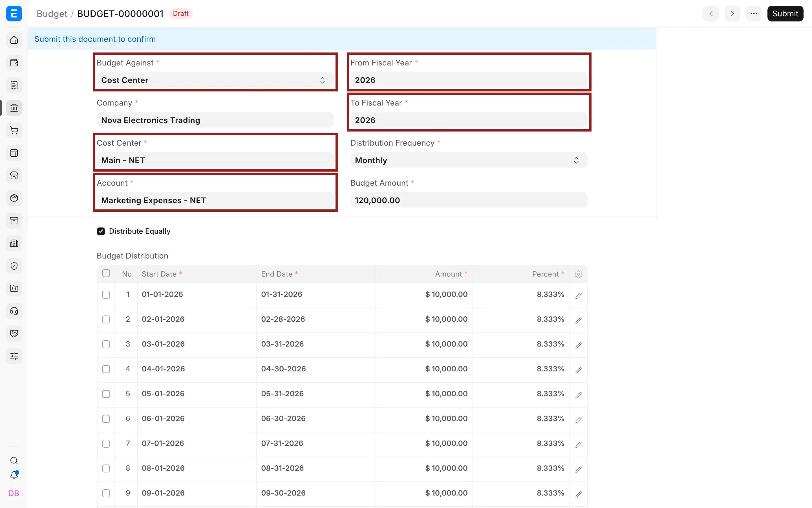Click the Company field Nova Electronics Trading

(x=215, y=120)
